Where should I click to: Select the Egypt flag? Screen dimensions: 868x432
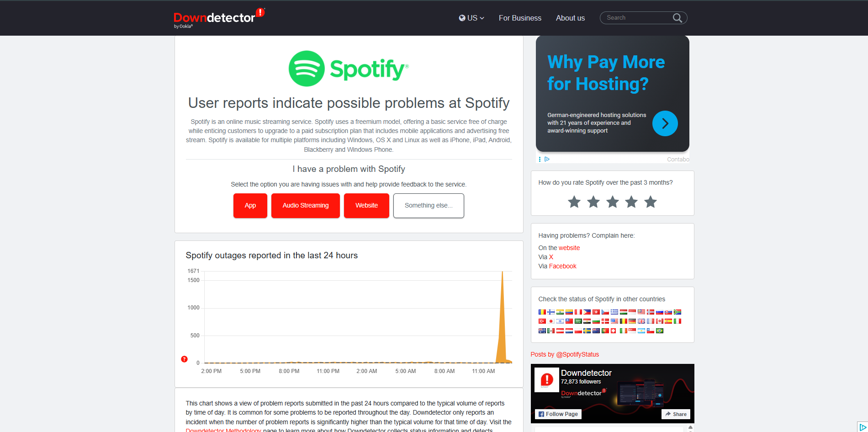(587, 321)
